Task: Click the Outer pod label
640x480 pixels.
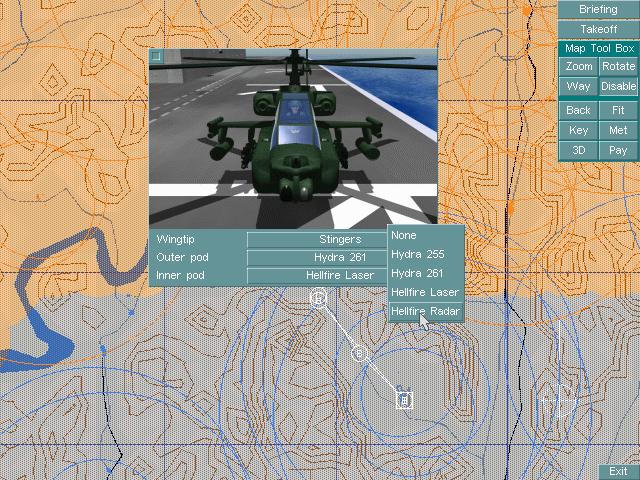Action: (182, 258)
